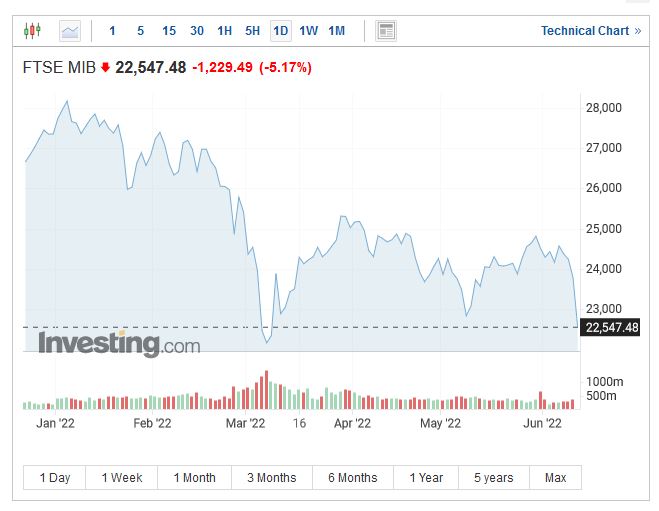Viewport: 659px width, 511px height.
Task: Open the Technical Chart link
Action: (591, 31)
